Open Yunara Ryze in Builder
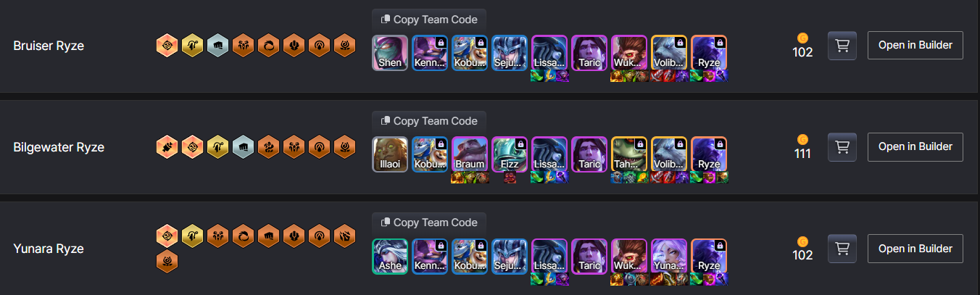This screenshot has width=980, height=295. [x=915, y=248]
